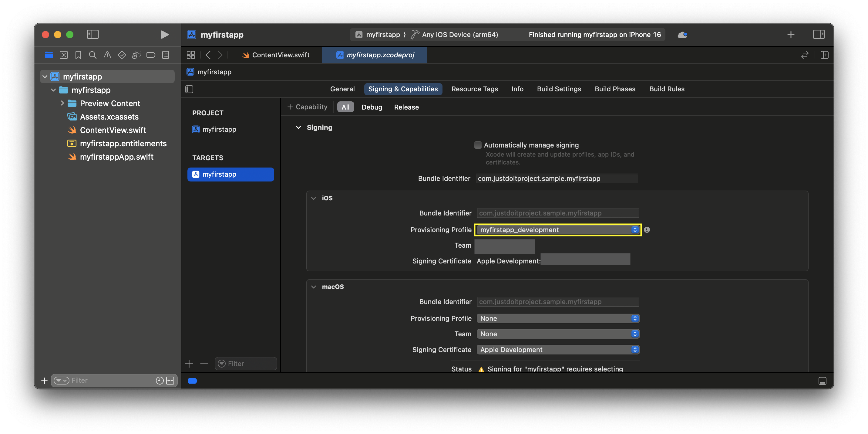Click the + Capability button
Screen dimensions: 868x434
point(307,107)
